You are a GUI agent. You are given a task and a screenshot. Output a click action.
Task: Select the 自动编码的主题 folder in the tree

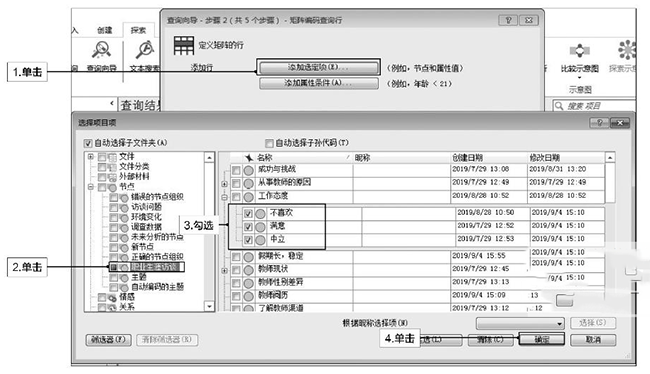tap(158, 287)
